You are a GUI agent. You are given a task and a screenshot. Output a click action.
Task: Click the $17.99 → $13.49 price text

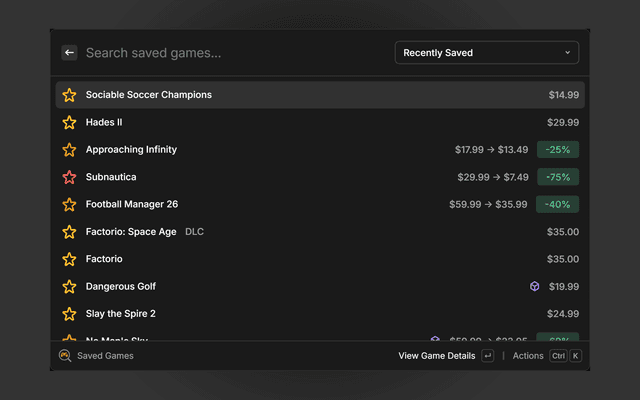coord(491,150)
